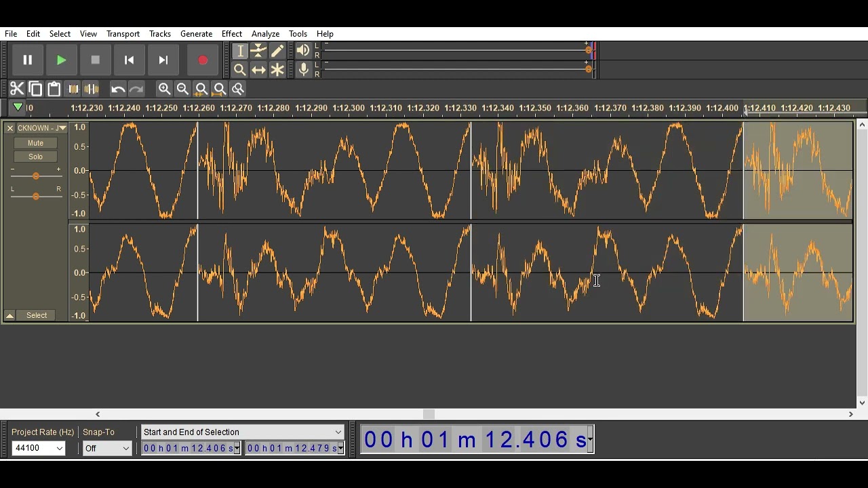Redo the last undone action

(136, 89)
